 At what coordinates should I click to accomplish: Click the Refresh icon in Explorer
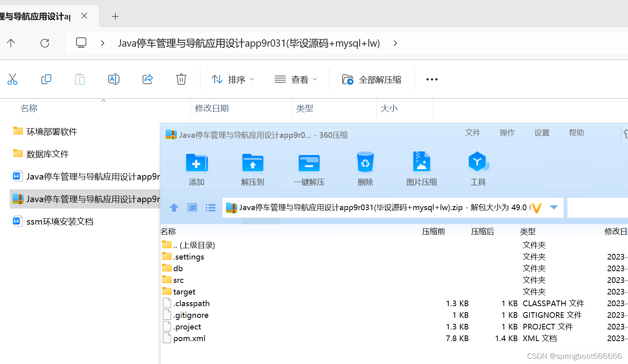click(45, 43)
